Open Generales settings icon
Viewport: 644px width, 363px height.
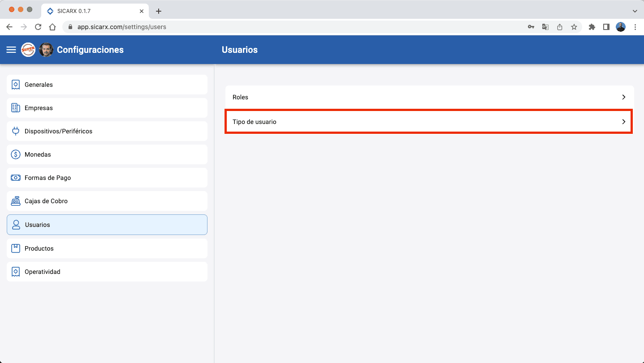point(16,85)
